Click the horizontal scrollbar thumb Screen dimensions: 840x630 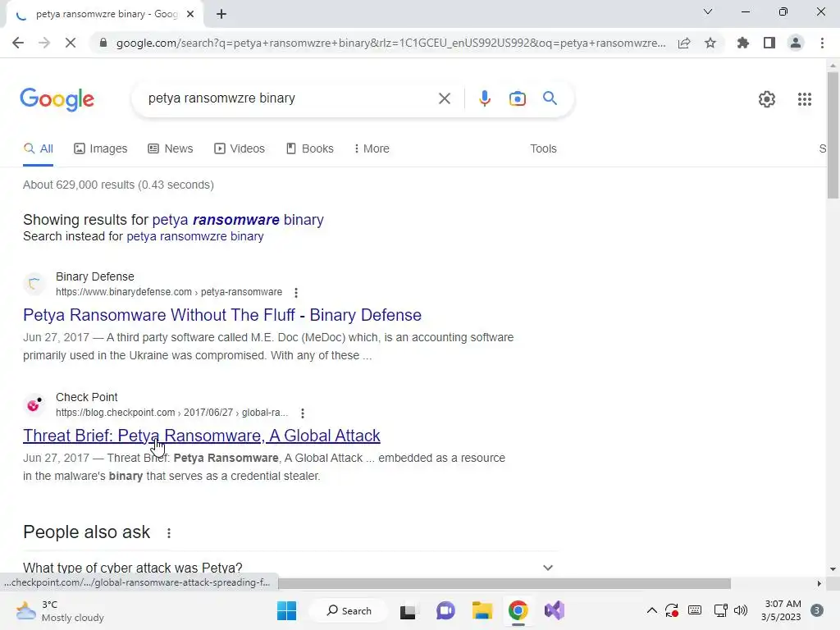point(504,583)
